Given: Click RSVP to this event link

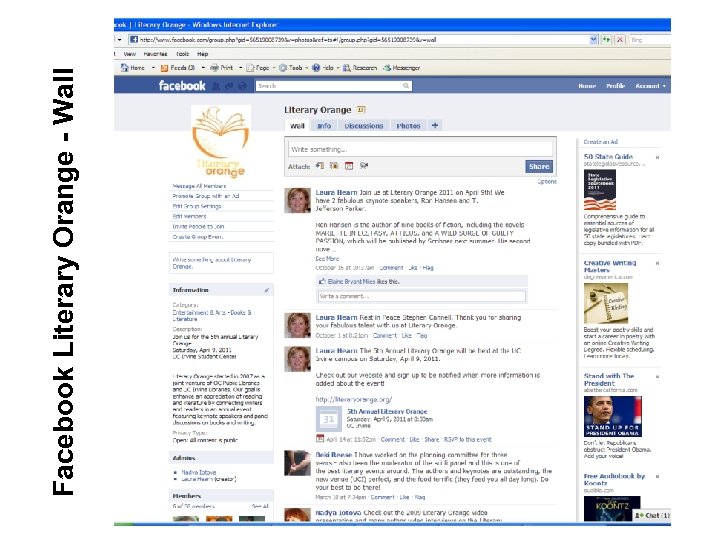Looking at the screenshot, I should coord(467,439).
